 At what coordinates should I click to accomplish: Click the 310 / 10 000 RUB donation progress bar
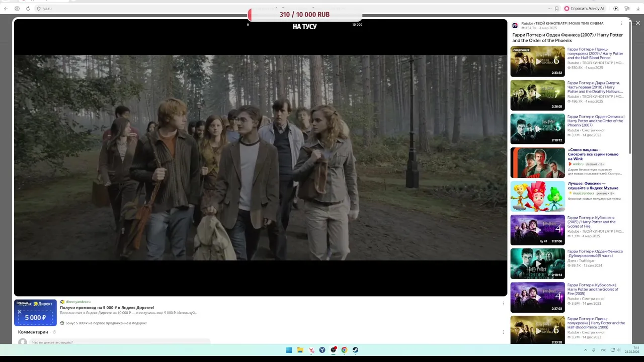[x=305, y=15]
